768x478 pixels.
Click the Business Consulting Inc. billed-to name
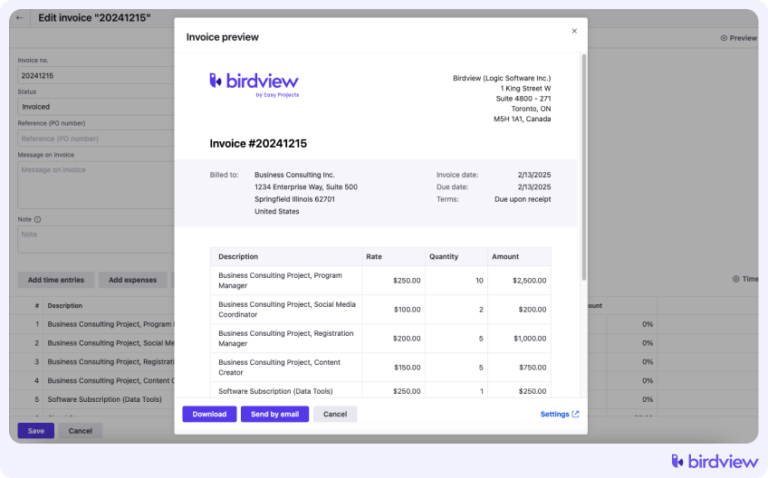[294, 175]
